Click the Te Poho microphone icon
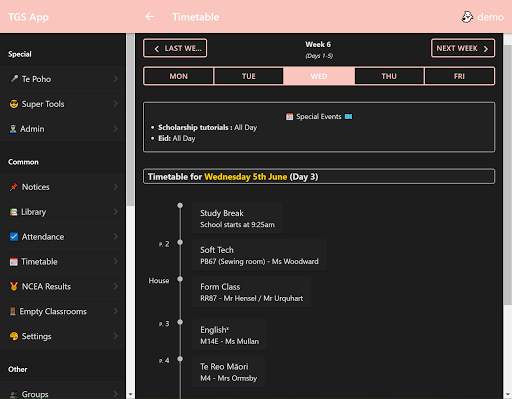 (x=14, y=79)
